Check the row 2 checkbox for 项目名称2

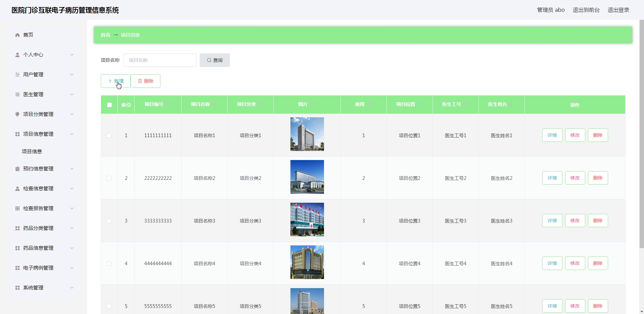click(x=109, y=178)
